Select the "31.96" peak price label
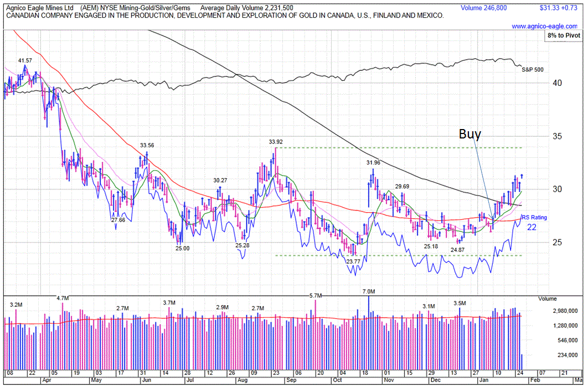The height and width of the screenshot is (391, 588). pyautogui.click(x=373, y=163)
